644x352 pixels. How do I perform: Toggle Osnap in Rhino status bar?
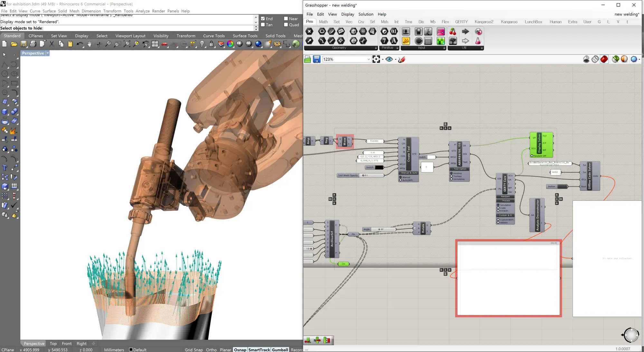click(x=240, y=350)
